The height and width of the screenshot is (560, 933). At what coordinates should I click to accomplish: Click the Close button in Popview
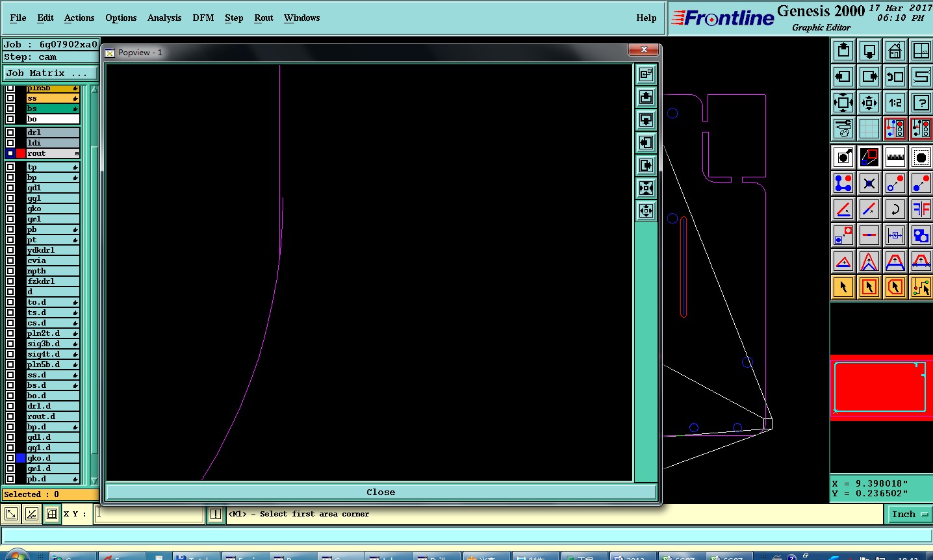pos(381,492)
